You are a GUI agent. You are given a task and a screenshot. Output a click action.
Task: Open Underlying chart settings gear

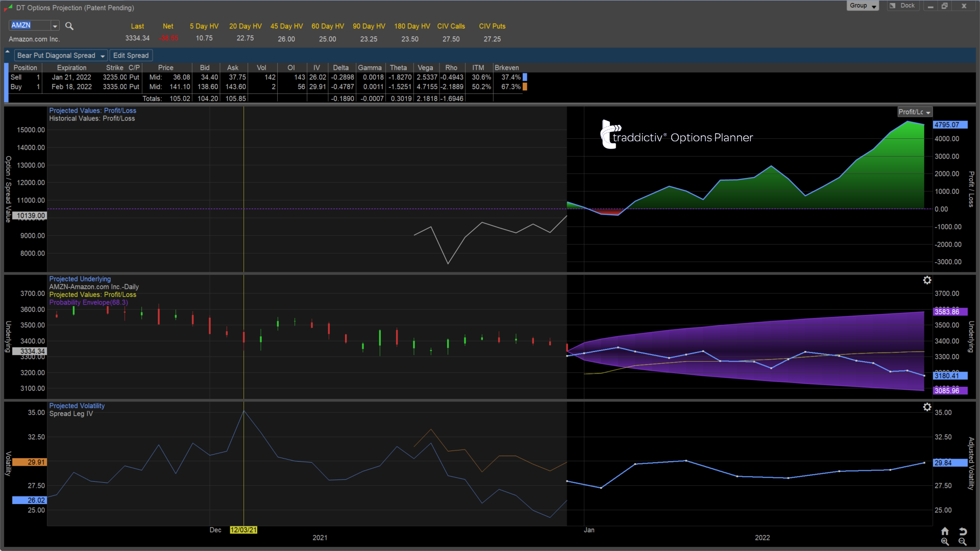point(927,280)
